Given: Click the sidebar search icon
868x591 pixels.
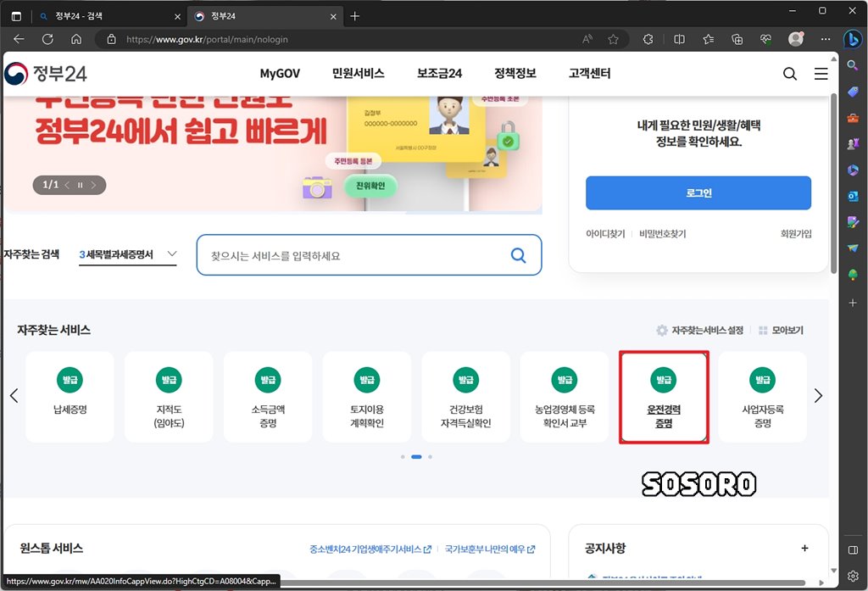Looking at the screenshot, I should (x=853, y=65).
